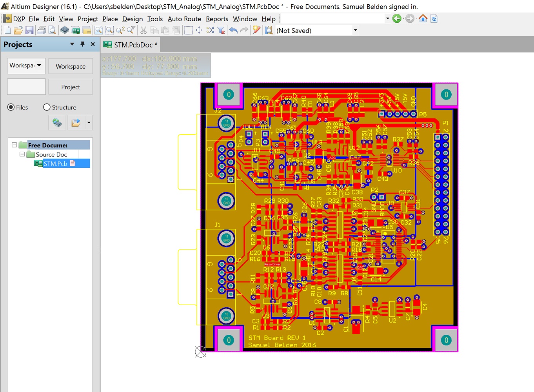This screenshot has height=392, width=534.
Task: Click the Deselect All icon
Action: (210, 30)
